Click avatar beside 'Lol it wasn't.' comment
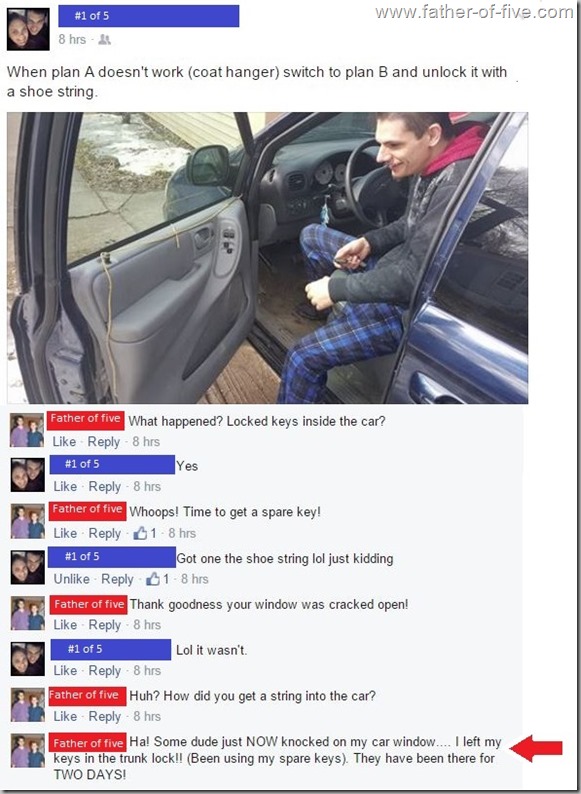Viewport: 581px width, 794px height. tap(28, 659)
